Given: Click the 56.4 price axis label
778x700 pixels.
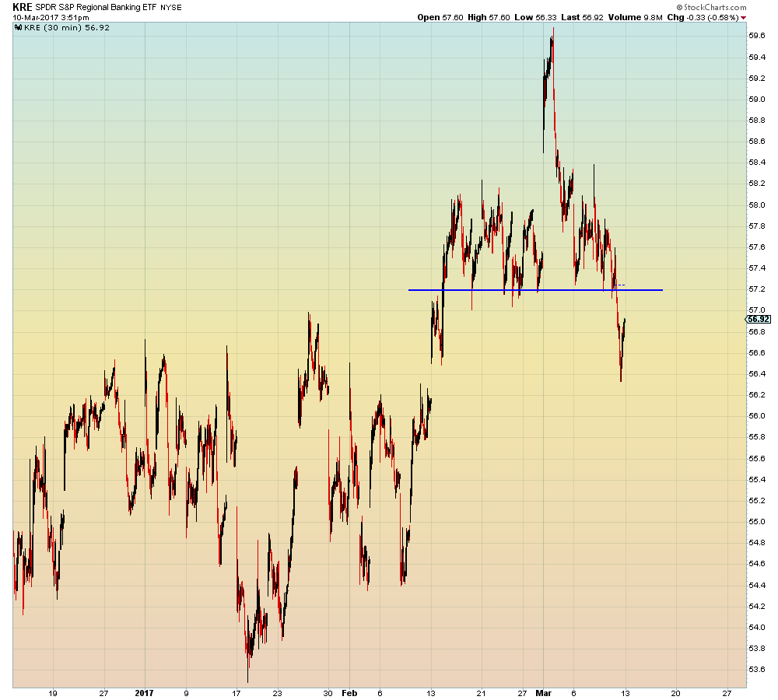Looking at the screenshot, I should click(x=757, y=373).
